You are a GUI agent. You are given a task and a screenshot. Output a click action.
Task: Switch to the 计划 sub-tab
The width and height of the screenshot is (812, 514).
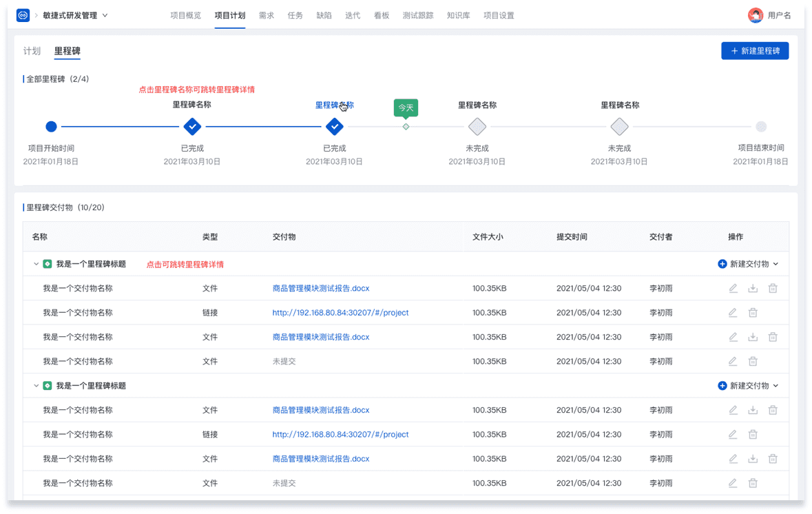(x=32, y=51)
